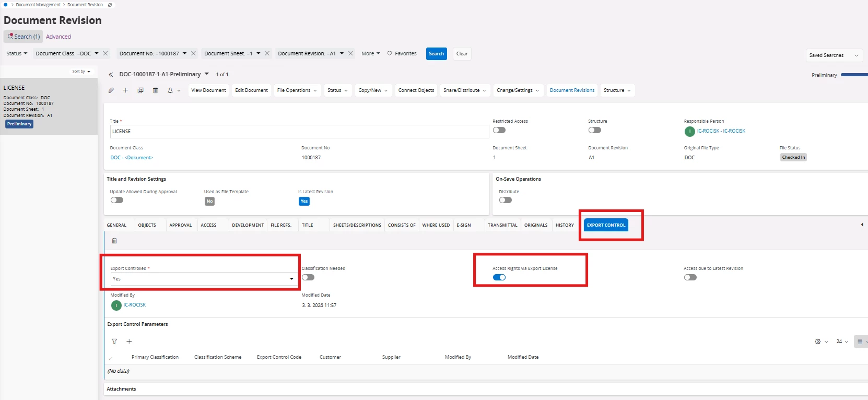
Task: Open the bell notifications icon
Action: coord(170,90)
